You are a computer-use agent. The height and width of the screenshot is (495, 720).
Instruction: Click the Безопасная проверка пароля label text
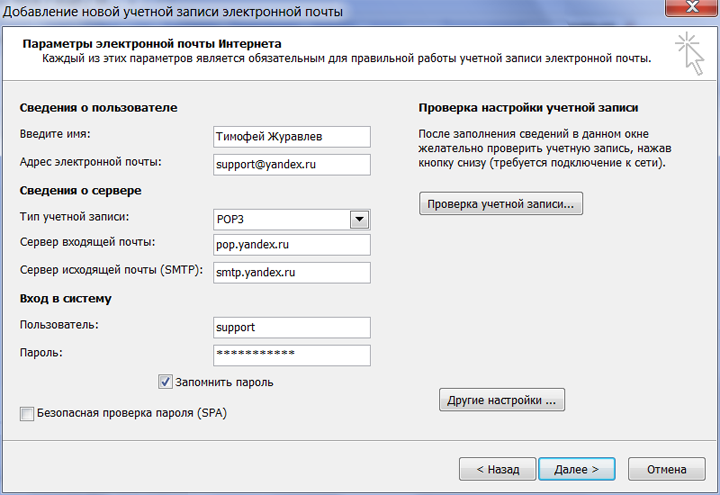pos(131,412)
